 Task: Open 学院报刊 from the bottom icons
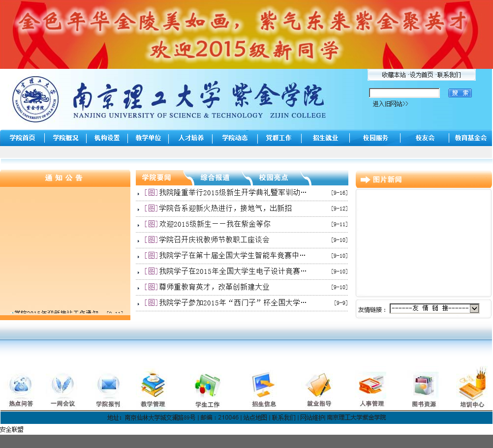(108, 388)
